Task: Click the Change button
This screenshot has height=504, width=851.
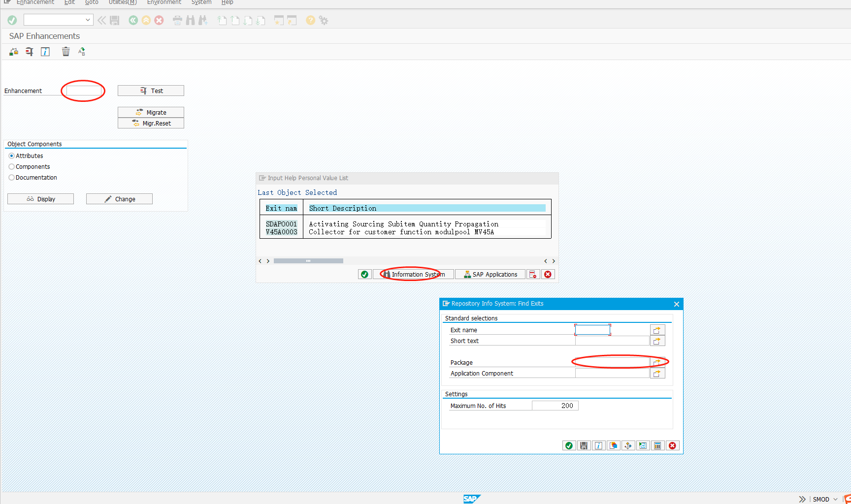Action: click(119, 199)
